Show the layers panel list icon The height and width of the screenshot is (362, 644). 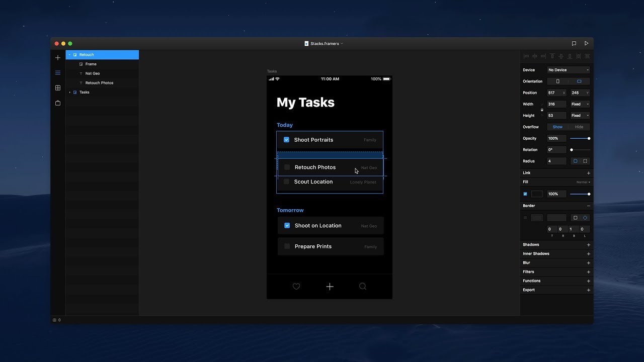click(x=58, y=73)
